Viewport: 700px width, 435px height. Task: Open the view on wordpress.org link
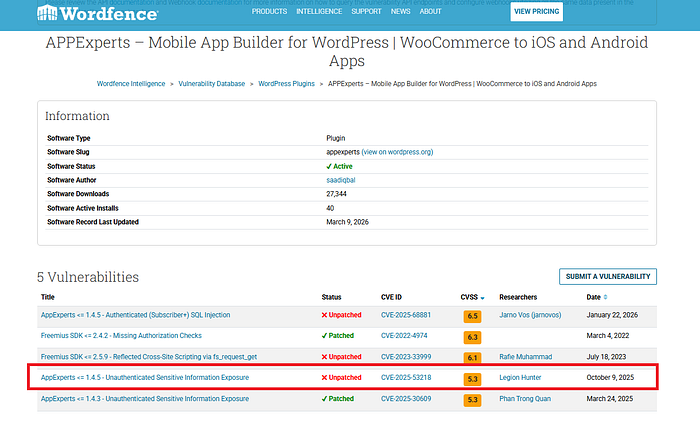pos(397,152)
